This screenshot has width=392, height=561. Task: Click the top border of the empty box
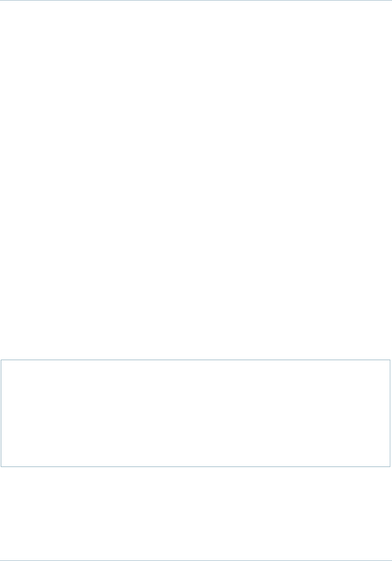pos(195,360)
